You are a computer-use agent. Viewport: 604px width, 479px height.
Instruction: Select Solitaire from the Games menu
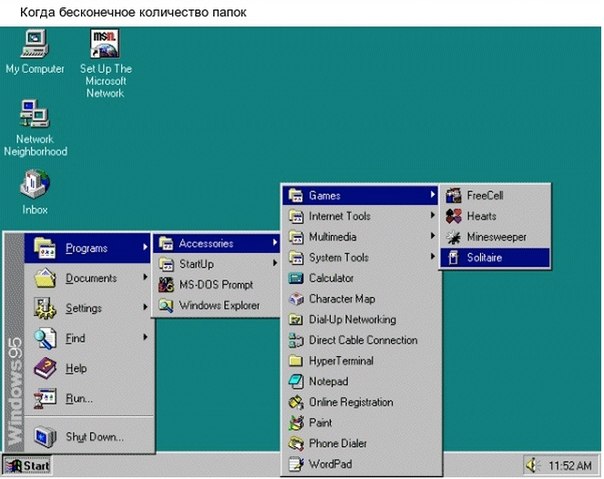coord(484,258)
